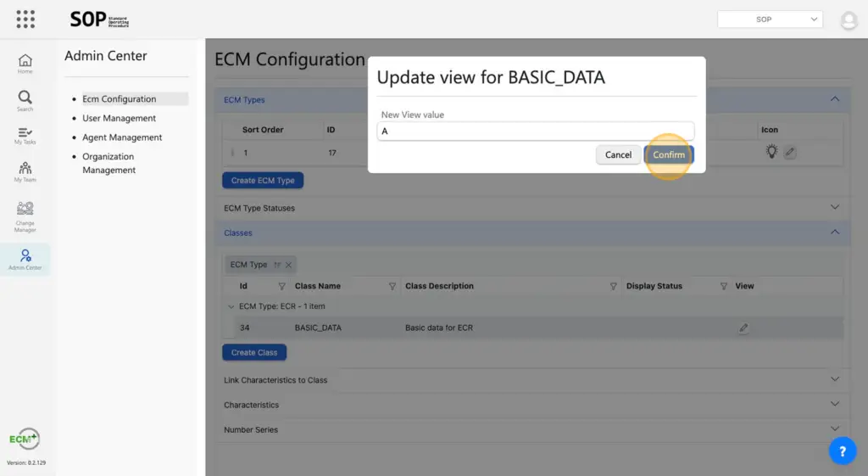Collapse the ECM Type: ECR group row
The height and width of the screenshot is (476, 868).
click(x=231, y=306)
